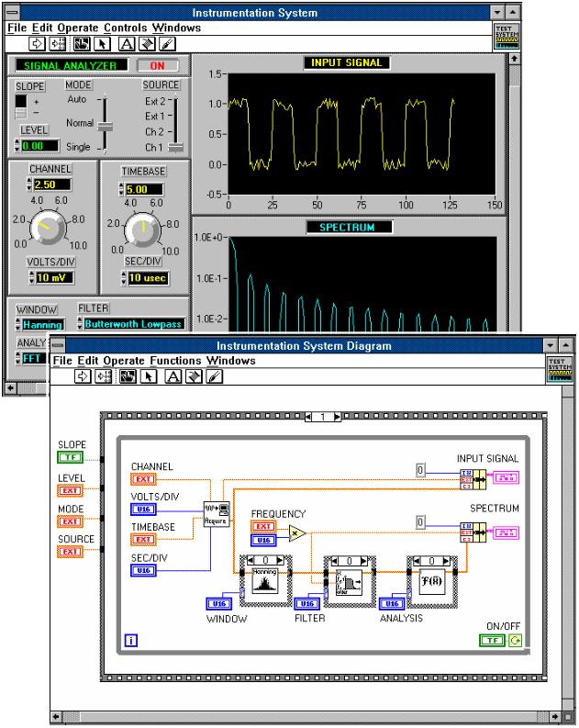The height and width of the screenshot is (728, 579).
Task: Select Operate hand tool in Instrumentation System toolbar
Action: point(82,44)
